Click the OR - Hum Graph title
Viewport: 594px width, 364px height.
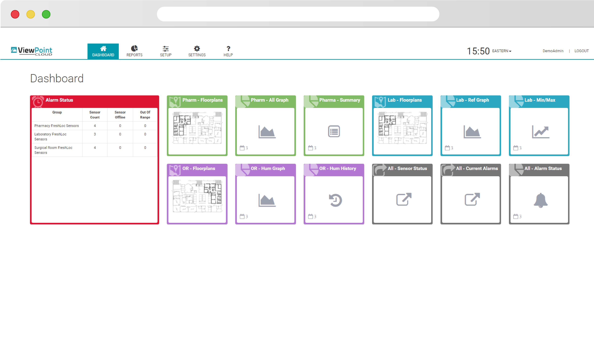[x=268, y=169]
